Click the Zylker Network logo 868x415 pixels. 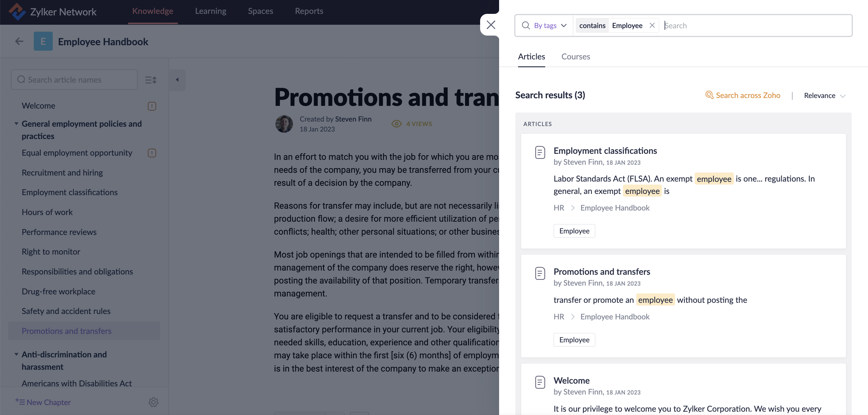coord(17,11)
